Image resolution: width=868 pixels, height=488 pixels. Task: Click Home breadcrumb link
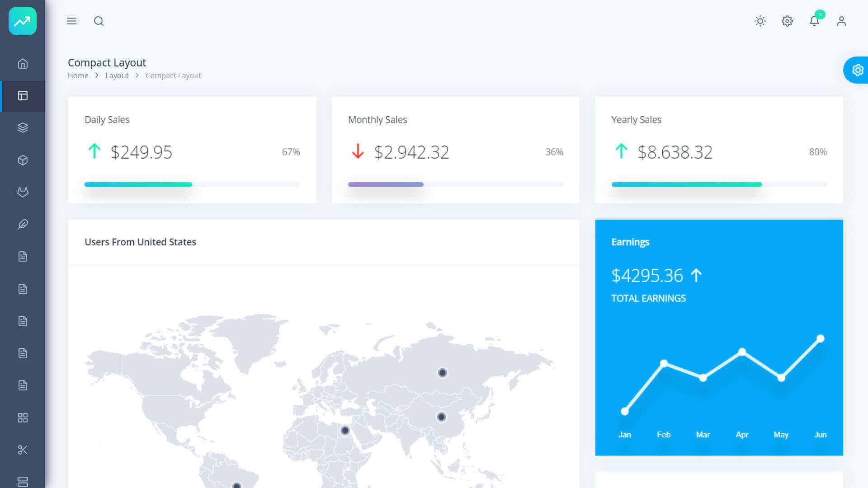pyautogui.click(x=78, y=75)
